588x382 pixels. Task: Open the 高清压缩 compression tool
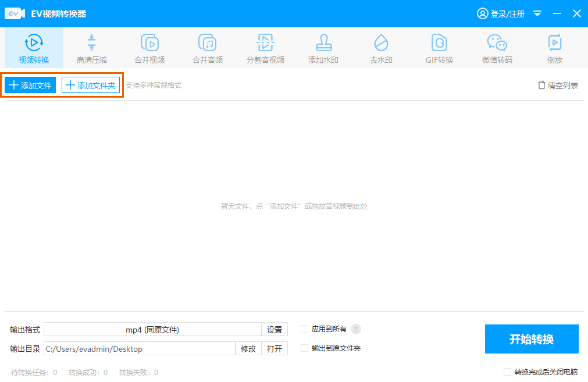[91, 48]
